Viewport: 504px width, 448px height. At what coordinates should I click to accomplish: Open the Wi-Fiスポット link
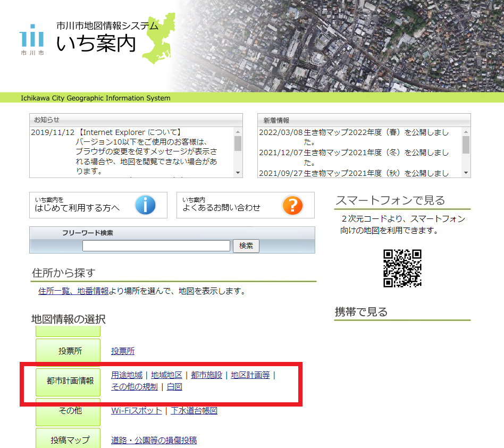pyautogui.click(x=137, y=411)
